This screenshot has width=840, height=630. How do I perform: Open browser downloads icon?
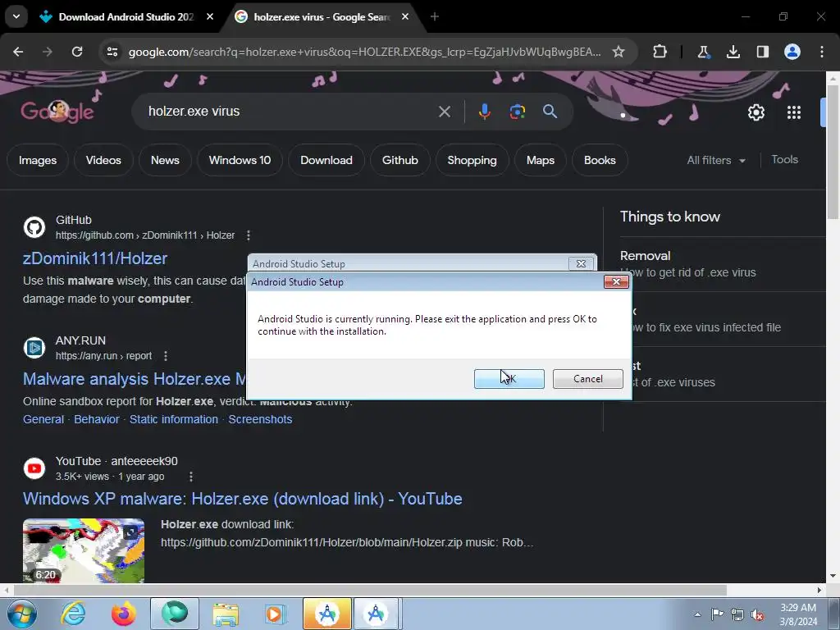click(733, 52)
